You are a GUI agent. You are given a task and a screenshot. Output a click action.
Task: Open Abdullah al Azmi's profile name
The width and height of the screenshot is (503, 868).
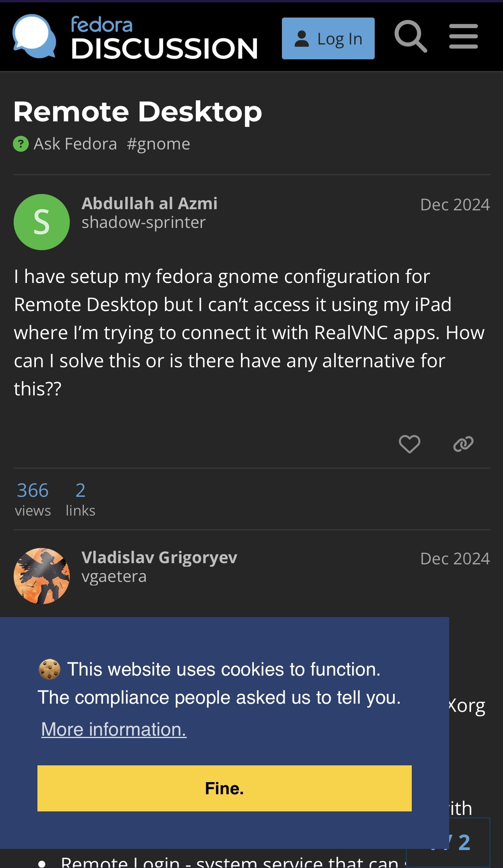(149, 203)
